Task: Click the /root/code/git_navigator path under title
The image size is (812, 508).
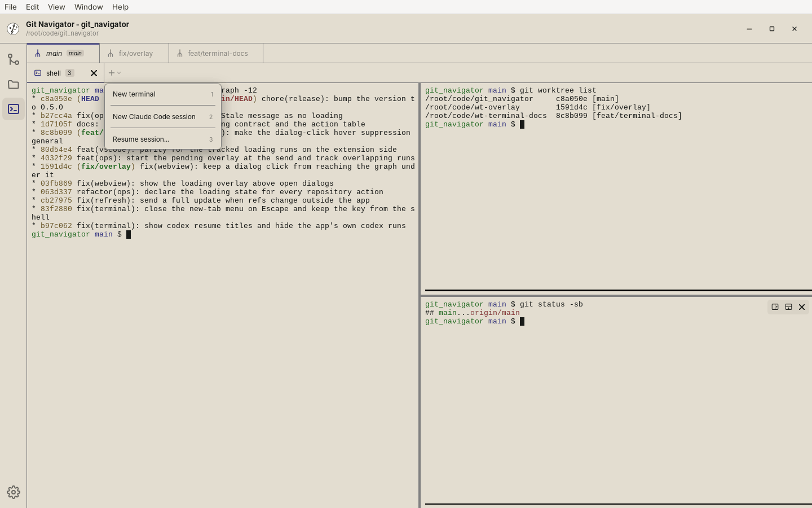Action: point(62,33)
